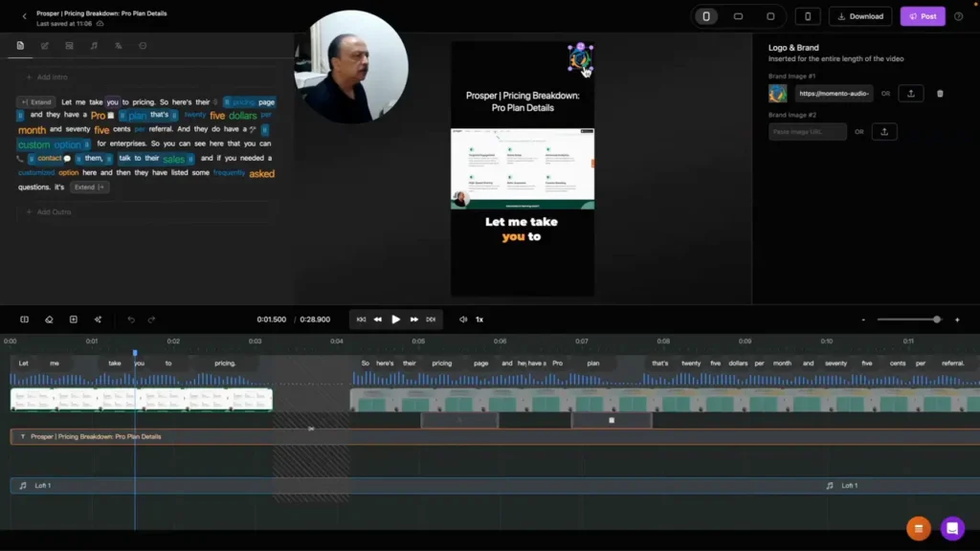This screenshot has width=980, height=551.
Task: Zoom out timeline with minus
Action: (x=863, y=320)
